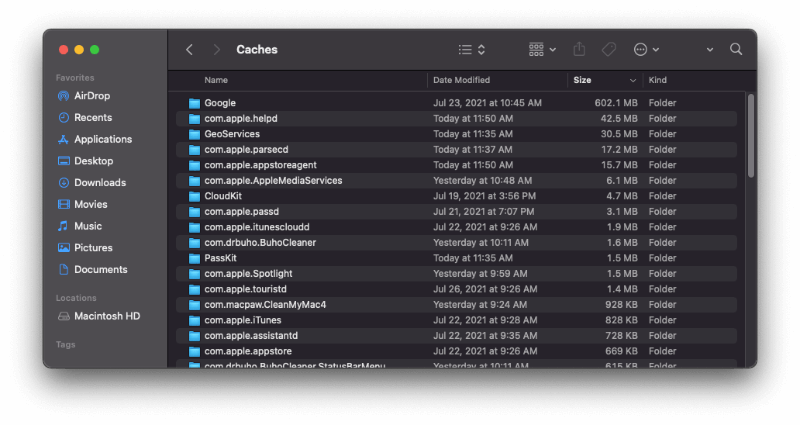The image size is (800, 425).
Task: Open the ellipsis Action menu
Action: click(x=646, y=49)
